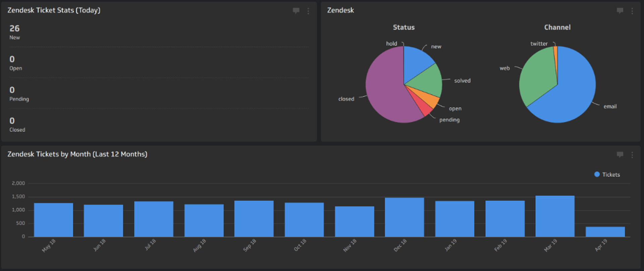Viewport: 644px width, 271px height.
Task: Expand Tickets by Month widget options menu
Action: [x=632, y=154]
